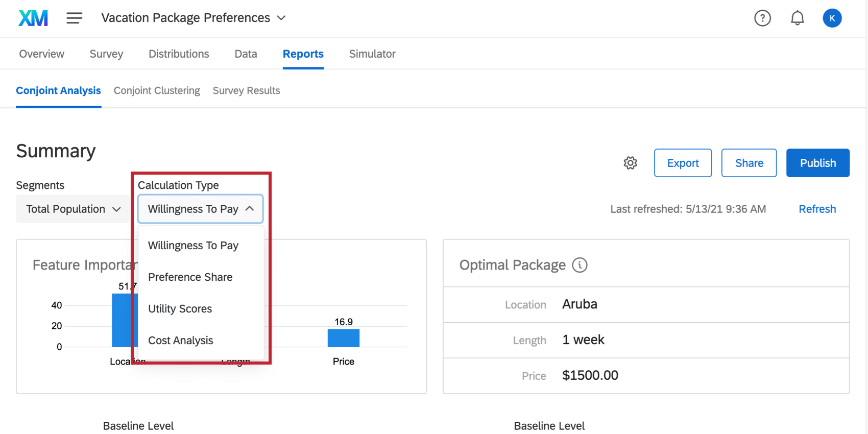Open the notifications bell icon
The width and height of the screenshot is (868, 434).
[797, 18]
